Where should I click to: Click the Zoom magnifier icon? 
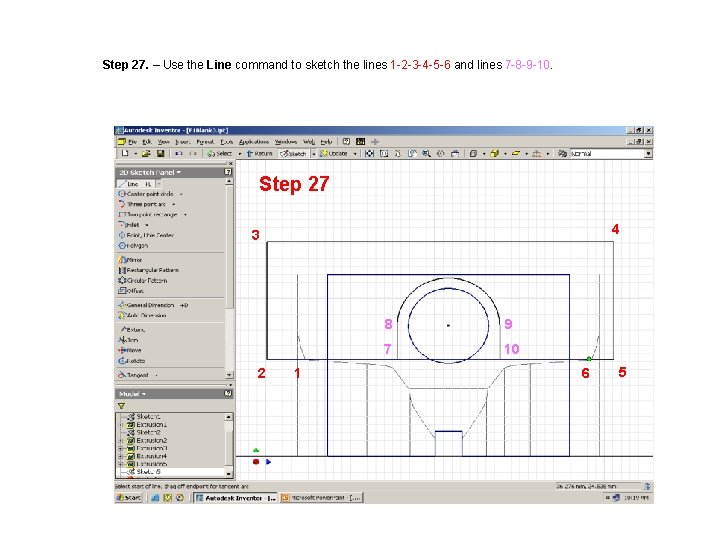[426, 153]
